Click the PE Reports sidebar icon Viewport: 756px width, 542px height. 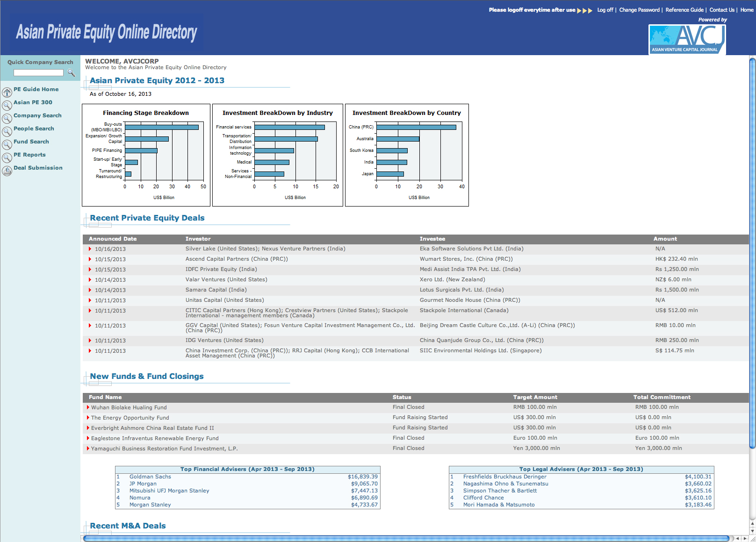[x=7, y=157]
